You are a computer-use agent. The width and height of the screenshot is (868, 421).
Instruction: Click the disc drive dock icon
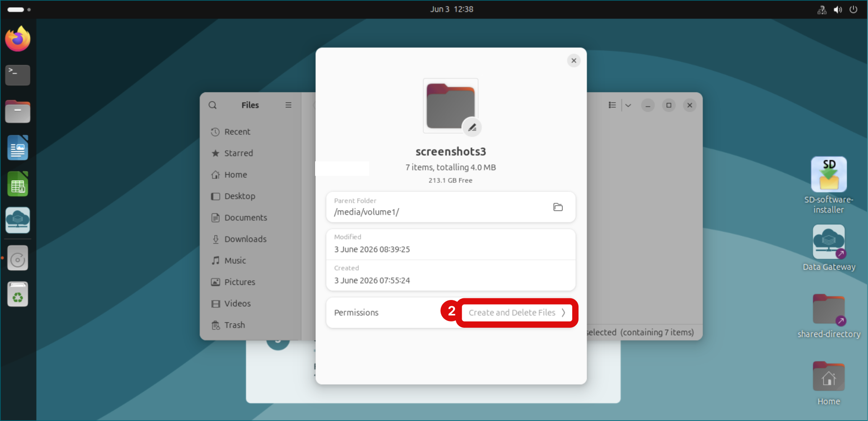click(x=18, y=258)
